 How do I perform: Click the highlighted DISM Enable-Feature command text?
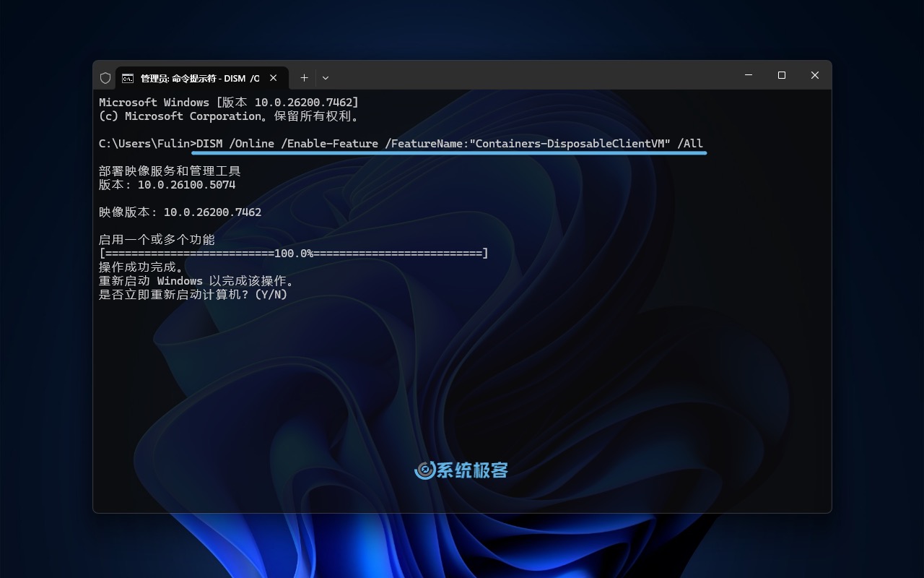(448, 143)
